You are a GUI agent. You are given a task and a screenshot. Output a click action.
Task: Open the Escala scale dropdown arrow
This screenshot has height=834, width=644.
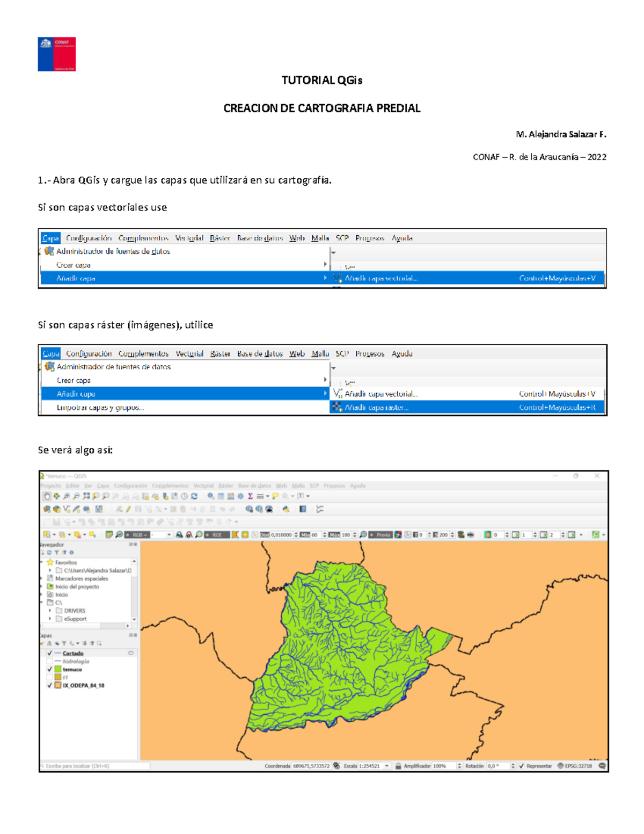coord(386,766)
